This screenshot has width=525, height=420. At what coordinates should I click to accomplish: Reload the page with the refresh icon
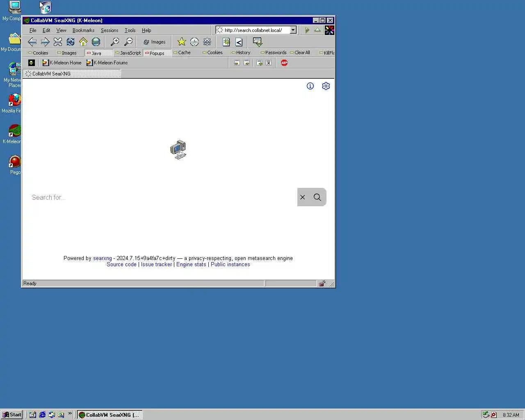[71, 42]
